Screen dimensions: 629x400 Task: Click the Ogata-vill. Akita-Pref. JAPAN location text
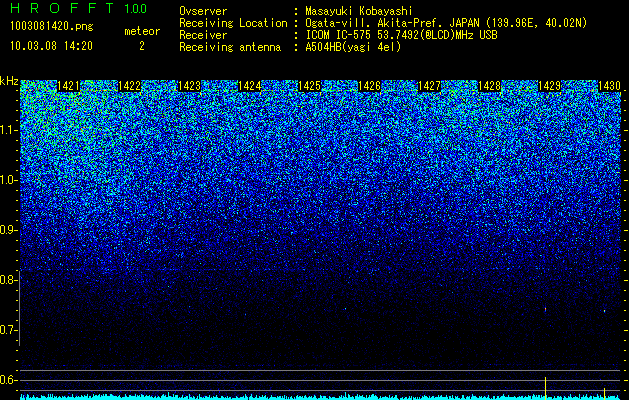[447, 23]
